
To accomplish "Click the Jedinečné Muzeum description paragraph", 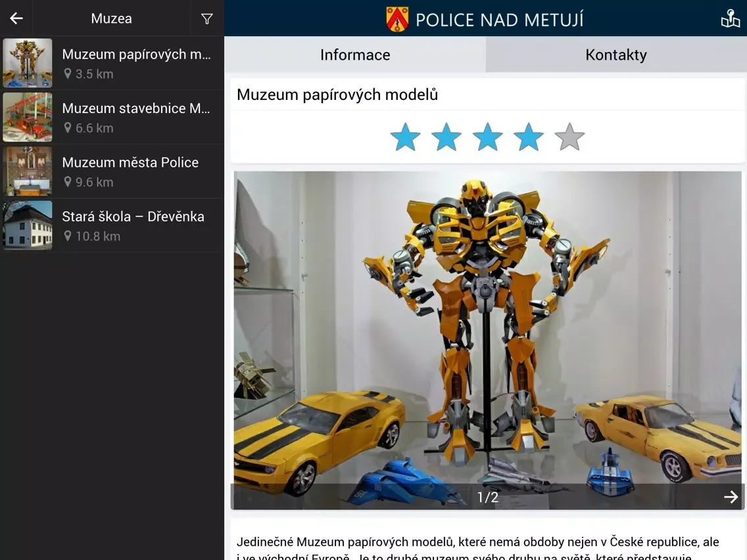I will coord(478,549).
